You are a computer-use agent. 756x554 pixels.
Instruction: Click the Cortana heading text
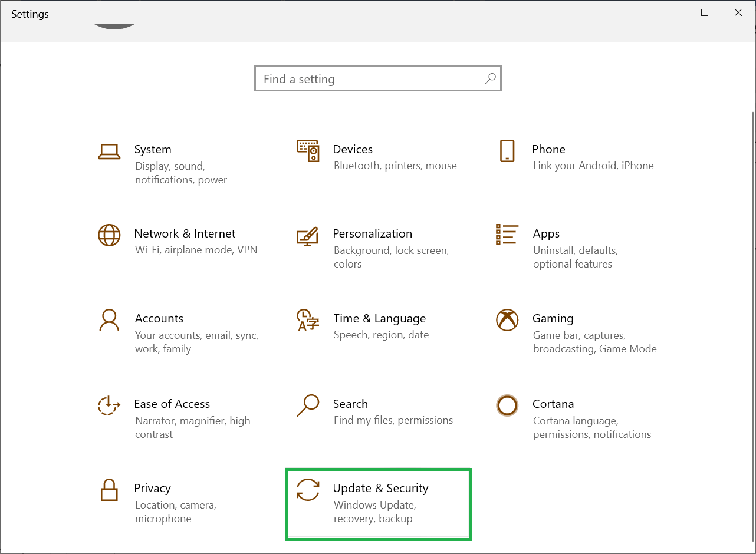(553, 404)
